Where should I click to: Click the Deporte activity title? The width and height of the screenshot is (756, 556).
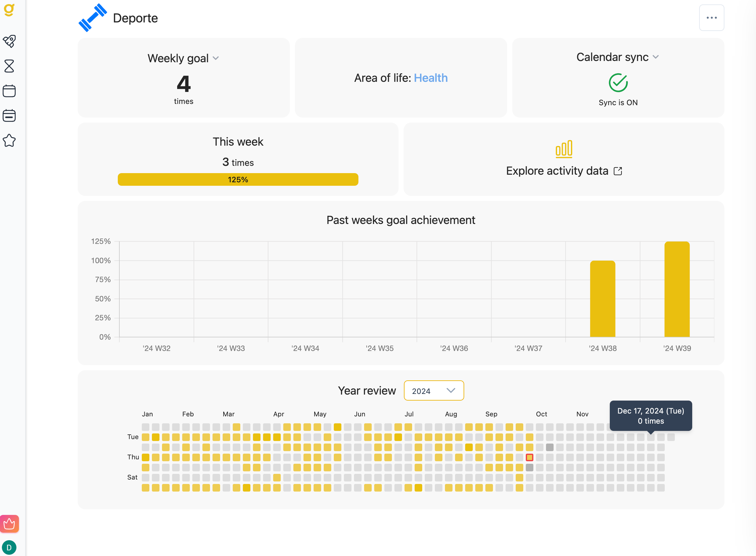[135, 18]
